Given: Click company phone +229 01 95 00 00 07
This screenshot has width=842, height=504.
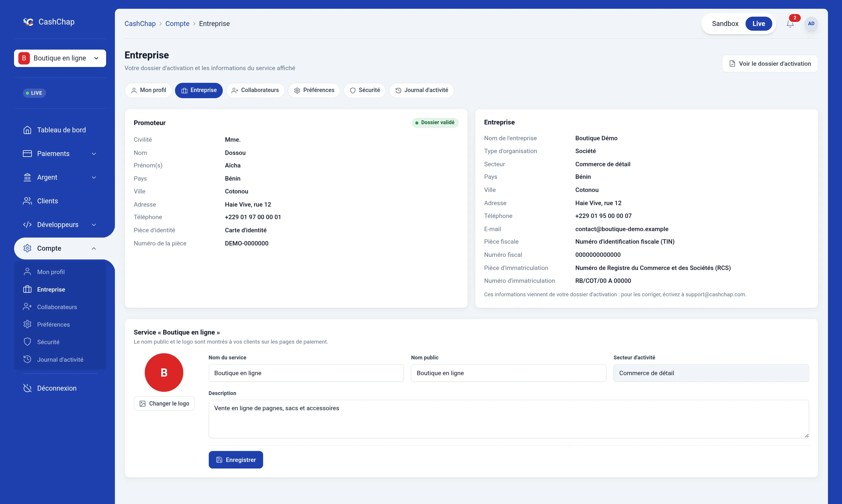Looking at the screenshot, I should click(603, 216).
